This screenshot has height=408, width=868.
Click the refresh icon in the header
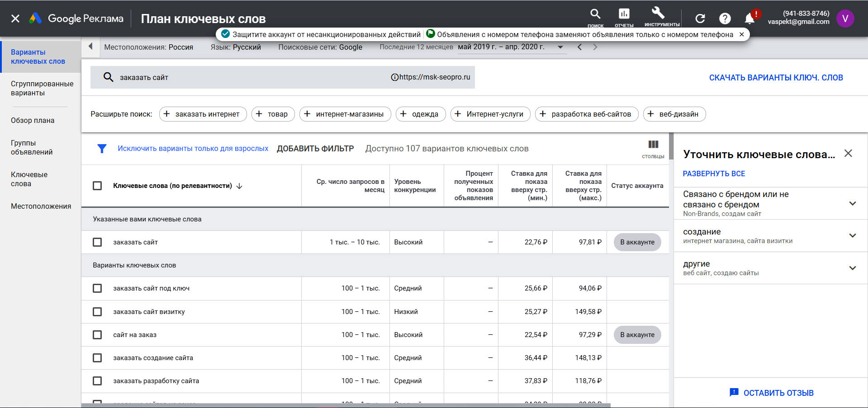pyautogui.click(x=700, y=19)
